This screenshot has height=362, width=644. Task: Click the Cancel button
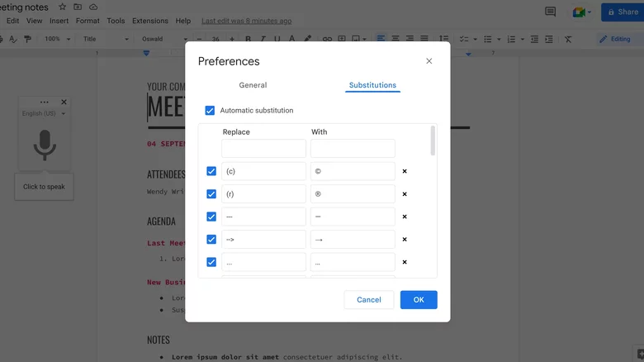(x=368, y=299)
